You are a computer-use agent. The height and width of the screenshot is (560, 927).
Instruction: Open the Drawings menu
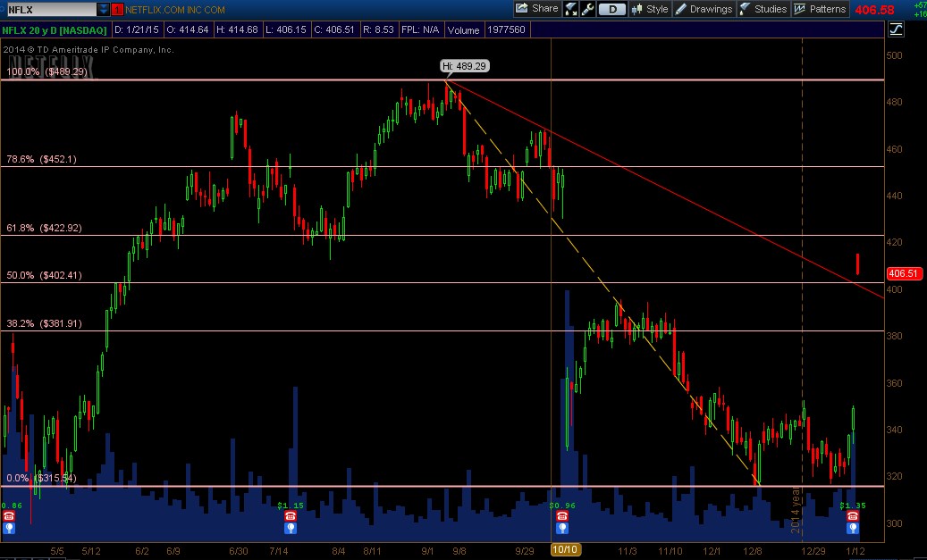[x=704, y=9]
